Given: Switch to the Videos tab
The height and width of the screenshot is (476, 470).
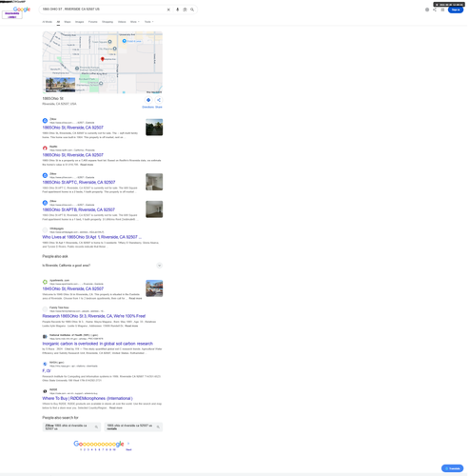Looking at the screenshot, I should pyautogui.click(x=122, y=22).
